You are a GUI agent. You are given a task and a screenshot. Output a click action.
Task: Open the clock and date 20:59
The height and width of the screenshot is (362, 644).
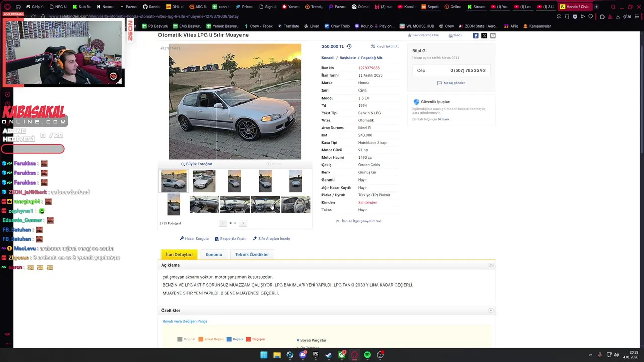tap(630, 355)
